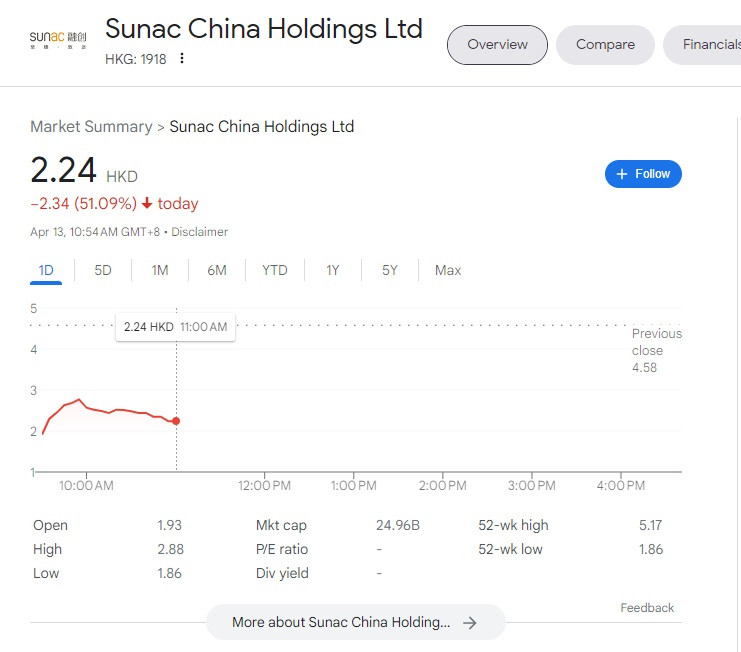The height and width of the screenshot is (652, 741).
Task: Select the YTD chart range
Action: [x=275, y=271]
